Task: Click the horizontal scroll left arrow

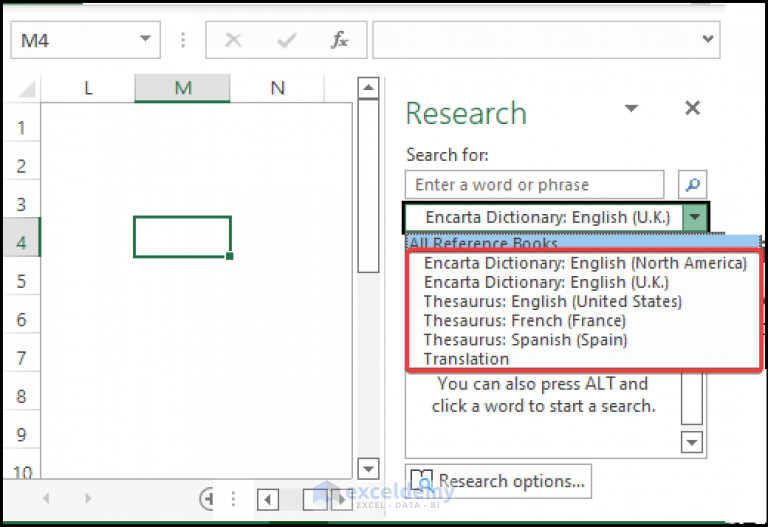Action: pos(267,500)
